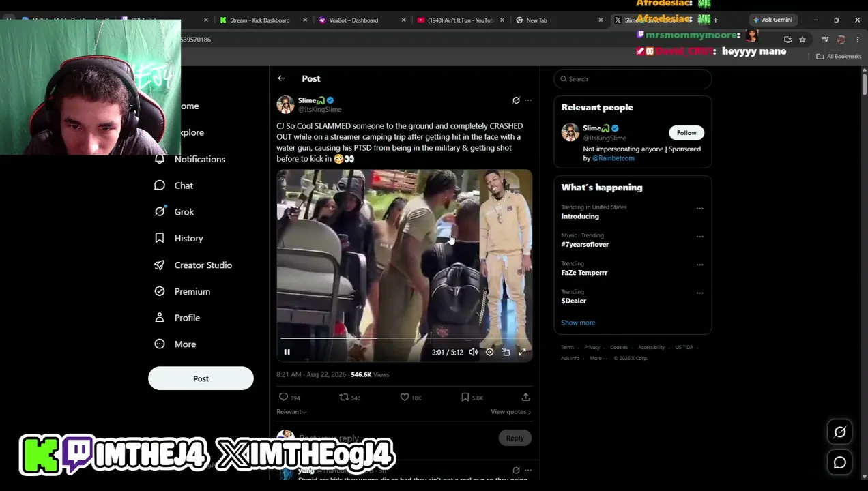The image size is (868, 491).
Task: Click the Reply button
Action: pyautogui.click(x=515, y=438)
